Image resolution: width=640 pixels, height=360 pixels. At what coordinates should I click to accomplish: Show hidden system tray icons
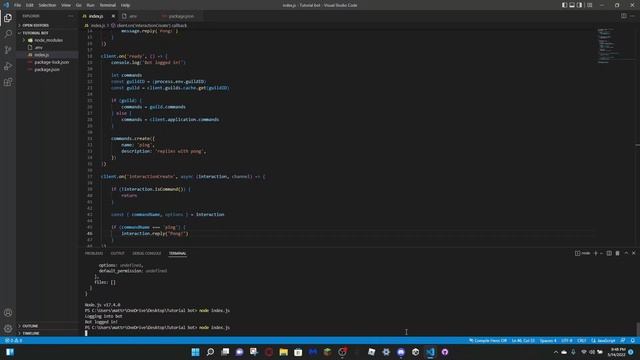(x=556, y=352)
